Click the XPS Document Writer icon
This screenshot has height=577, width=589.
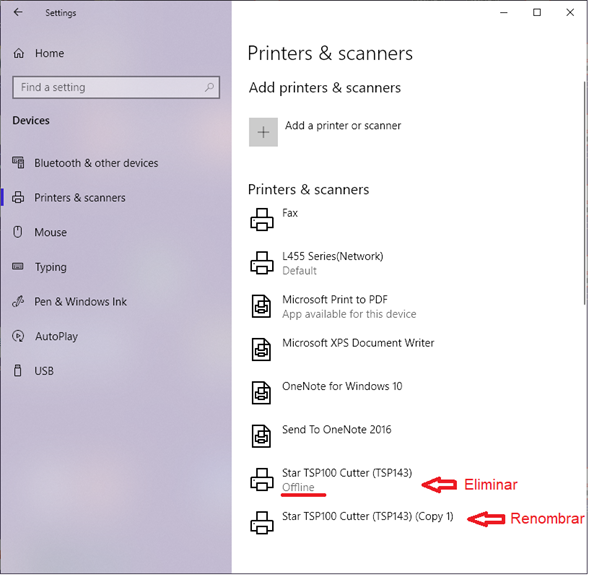tap(261, 349)
